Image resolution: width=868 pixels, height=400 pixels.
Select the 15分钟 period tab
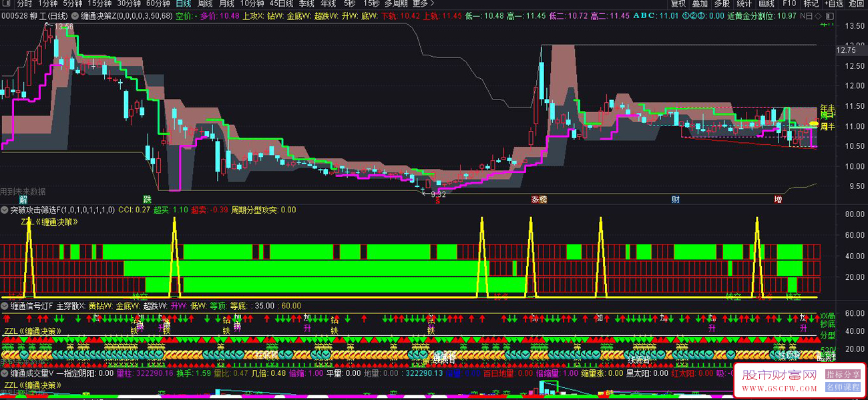pyautogui.click(x=99, y=3)
